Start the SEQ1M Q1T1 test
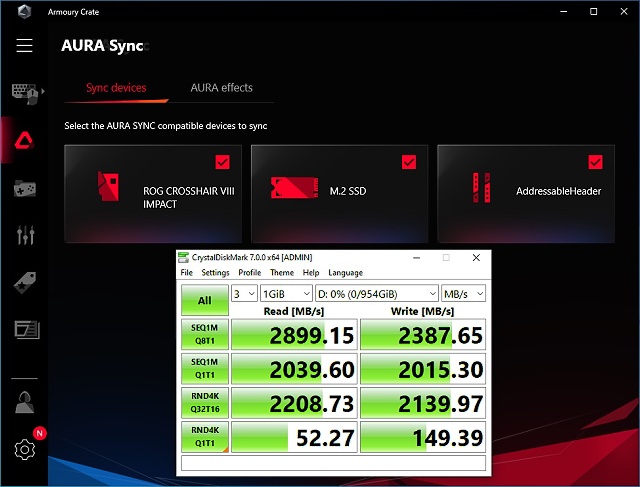640x487 pixels. (x=204, y=369)
